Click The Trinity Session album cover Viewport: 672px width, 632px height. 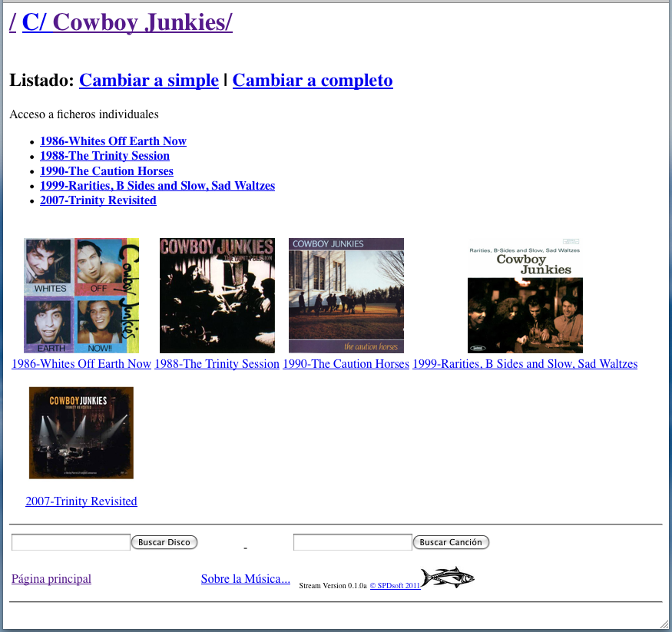click(x=217, y=296)
